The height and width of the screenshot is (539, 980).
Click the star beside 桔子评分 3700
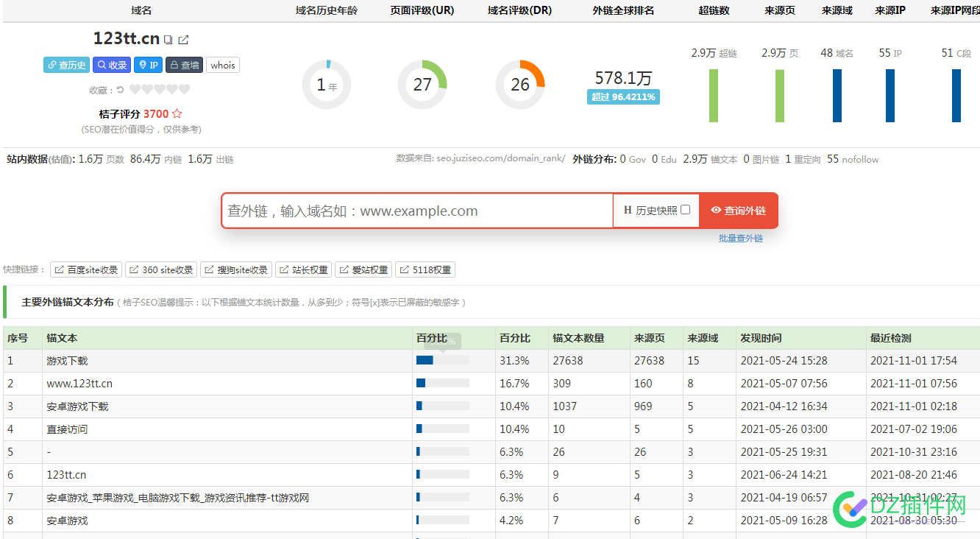click(x=177, y=114)
